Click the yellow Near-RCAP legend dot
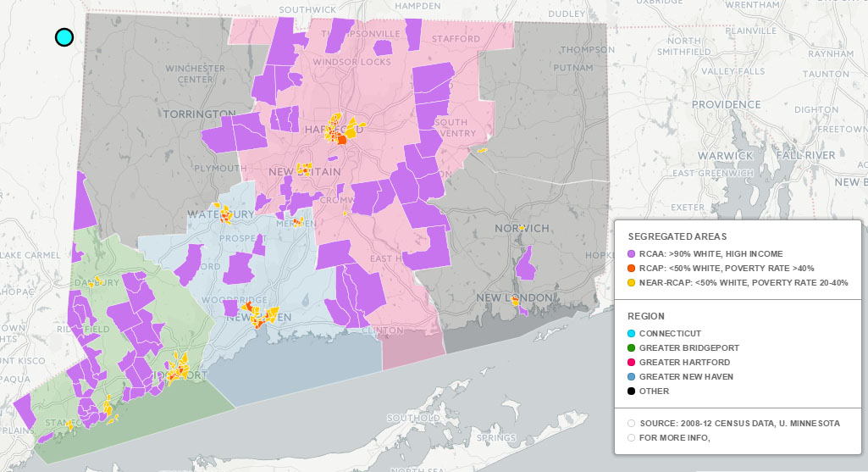Screen dimensions: 868x472 (x=632, y=282)
